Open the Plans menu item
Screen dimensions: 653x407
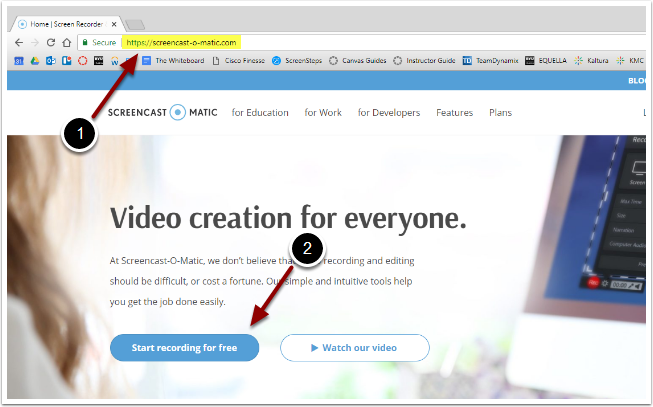(x=500, y=112)
